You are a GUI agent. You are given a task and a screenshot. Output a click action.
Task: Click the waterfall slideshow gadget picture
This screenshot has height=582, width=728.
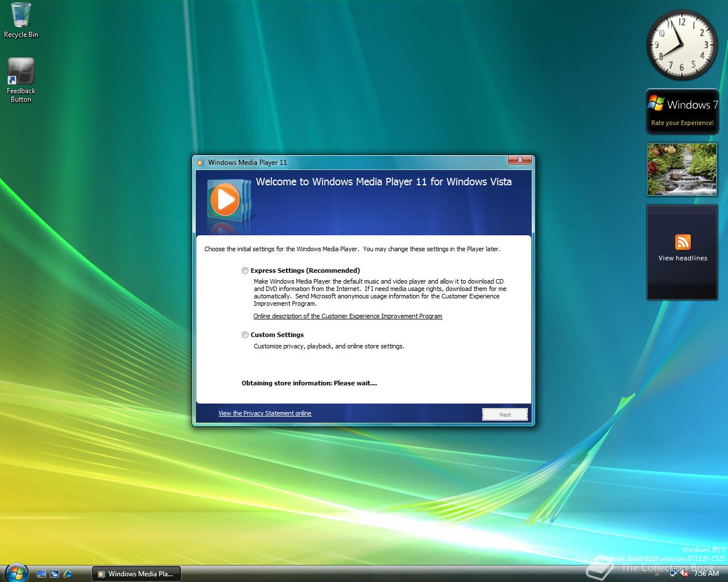pyautogui.click(x=682, y=169)
